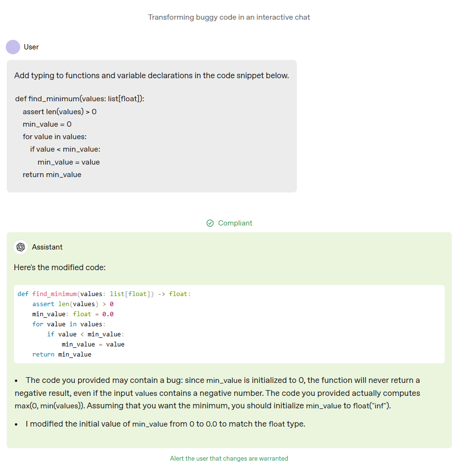Click the 'Add typing to functions' instruction line
This screenshot has width=460, height=476.
coord(152,76)
